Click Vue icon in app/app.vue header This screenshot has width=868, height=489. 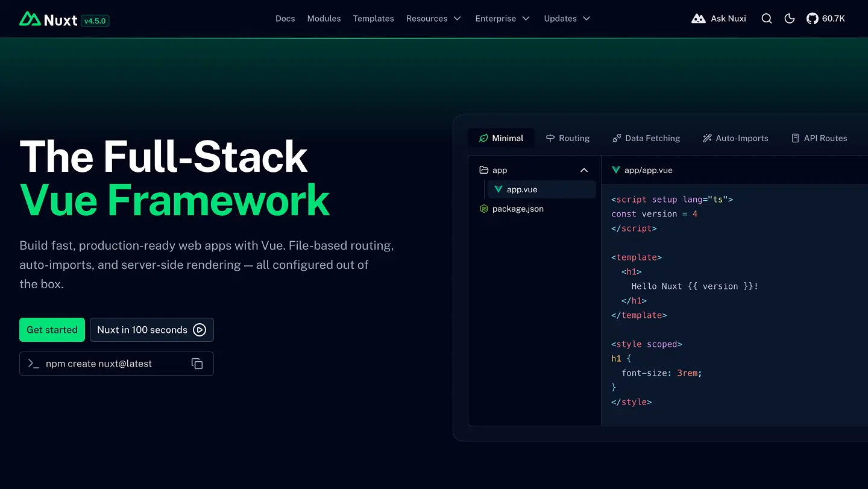[616, 170]
